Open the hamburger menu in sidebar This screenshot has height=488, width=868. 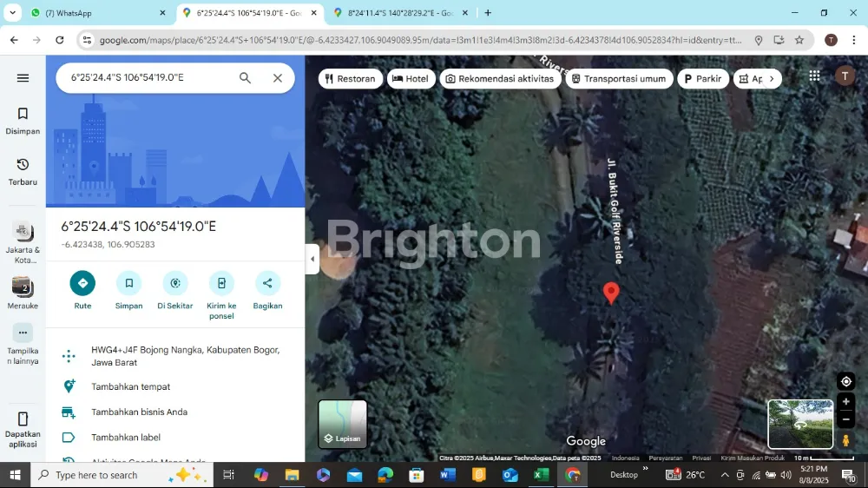[x=23, y=78]
